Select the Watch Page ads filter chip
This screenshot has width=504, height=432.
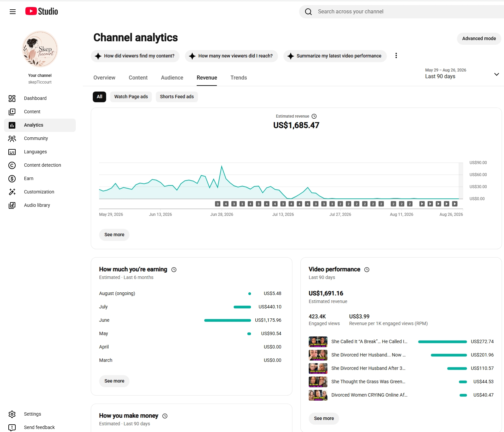pyautogui.click(x=131, y=97)
